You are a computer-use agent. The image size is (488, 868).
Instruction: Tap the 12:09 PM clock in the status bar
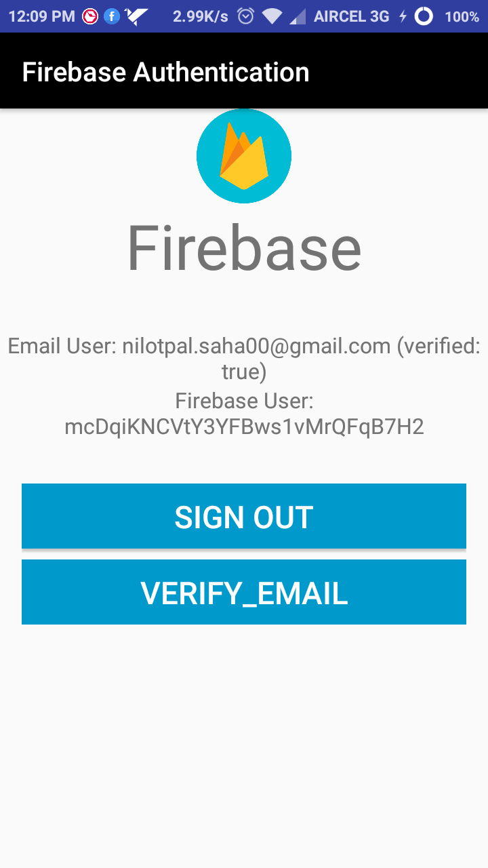[41, 16]
